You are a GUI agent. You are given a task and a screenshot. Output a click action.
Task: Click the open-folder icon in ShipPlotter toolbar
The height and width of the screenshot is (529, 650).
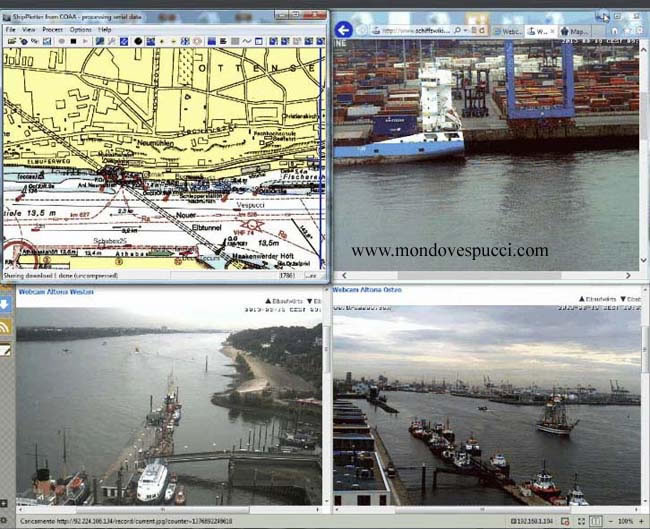(x=12, y=41)
